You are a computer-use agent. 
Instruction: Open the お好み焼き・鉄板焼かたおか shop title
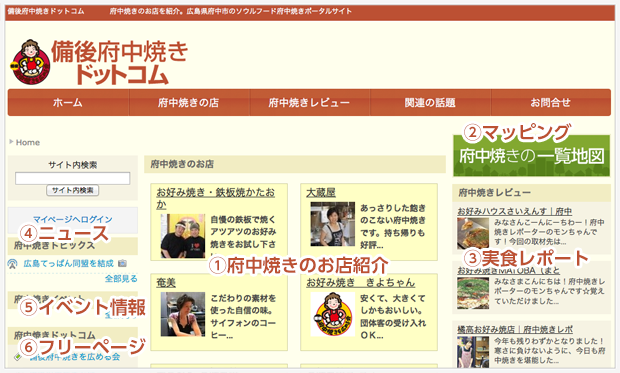pyautogui.click(x=215, y=198)
